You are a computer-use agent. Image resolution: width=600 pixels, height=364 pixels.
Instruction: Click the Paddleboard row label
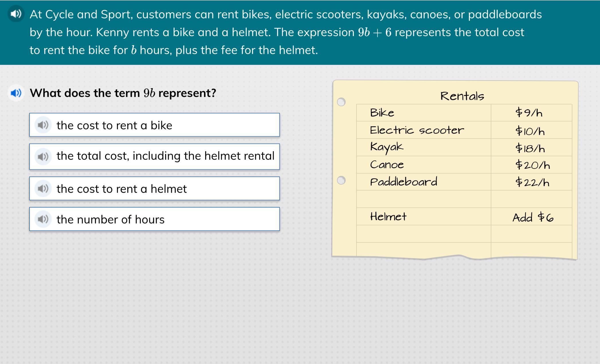pyautogui.click(x=403, y=182)
